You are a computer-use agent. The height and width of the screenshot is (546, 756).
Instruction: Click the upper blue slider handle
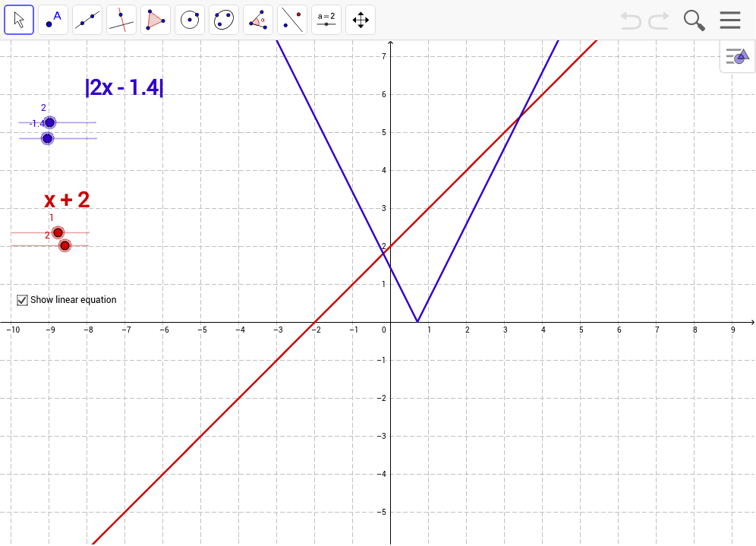point(49,122)
